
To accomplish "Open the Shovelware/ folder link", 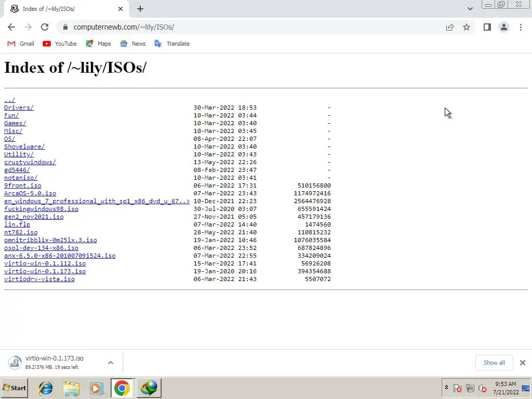I will click(x=24, y=147).
